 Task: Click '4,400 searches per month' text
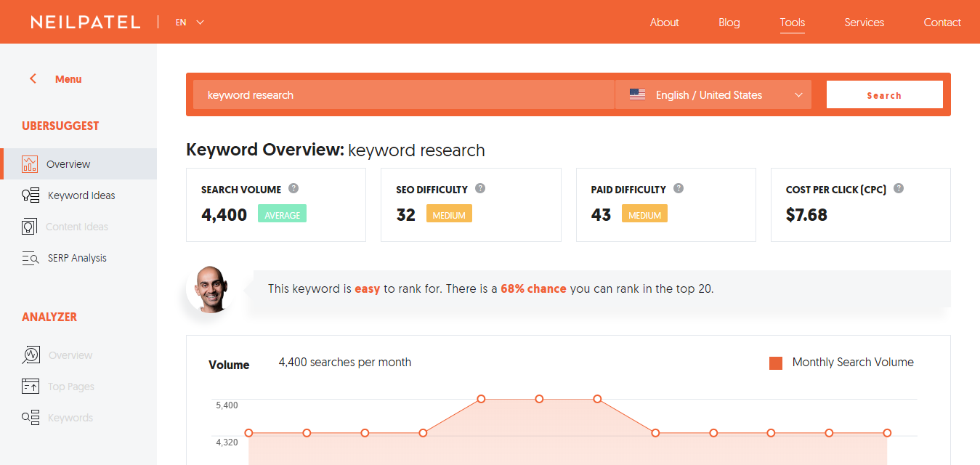pos(345,362)
